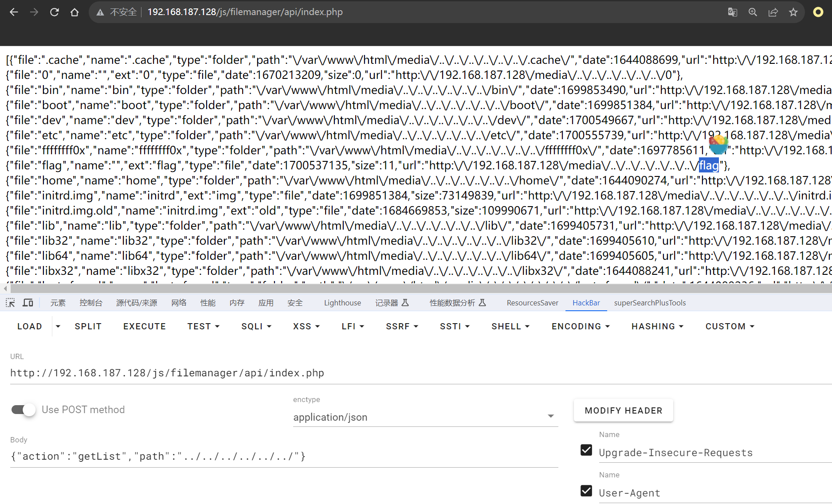This screenshot has height=504, width=832.
Task: Open the 内存 (Memory) tab
Action: tap(237, 303)
